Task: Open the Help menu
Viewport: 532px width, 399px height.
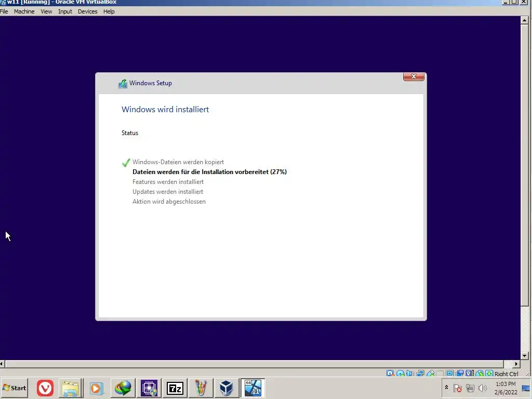Action: [109, 11]
